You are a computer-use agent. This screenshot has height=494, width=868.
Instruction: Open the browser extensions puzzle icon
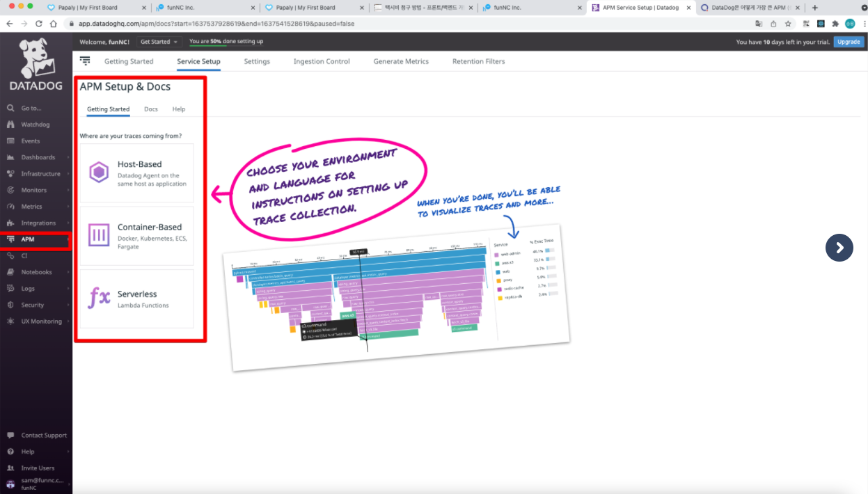tap(835, 23)
